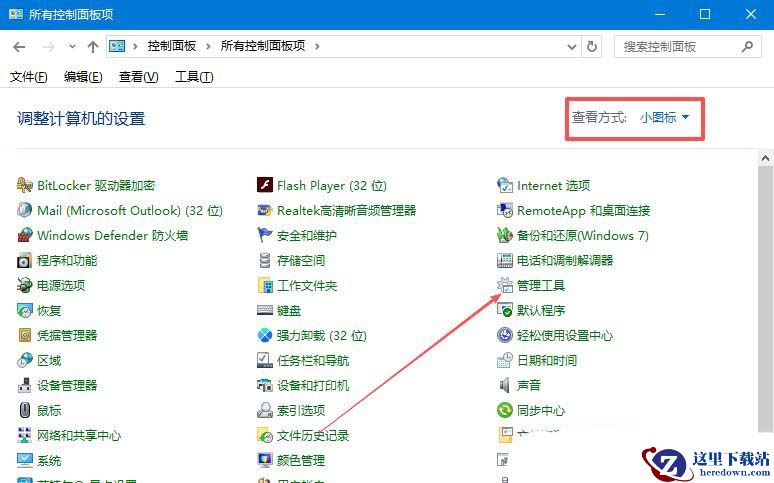Click the Mail (Microsoft Outlook) icon
Viewport: 774px width, 483px height.
[x=24, y=210]
